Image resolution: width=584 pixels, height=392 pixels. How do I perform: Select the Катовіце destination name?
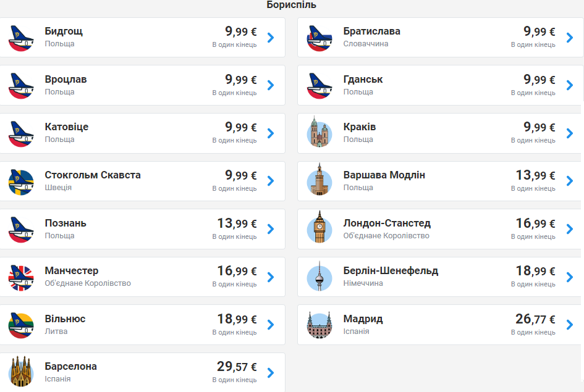(x=67, y=127)
